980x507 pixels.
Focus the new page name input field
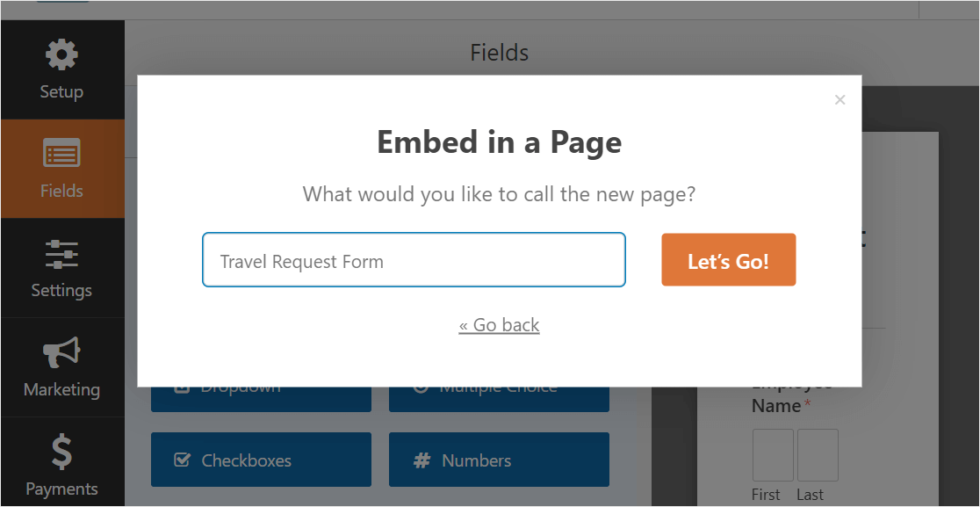pyautogui.click(x=414, y=260)
